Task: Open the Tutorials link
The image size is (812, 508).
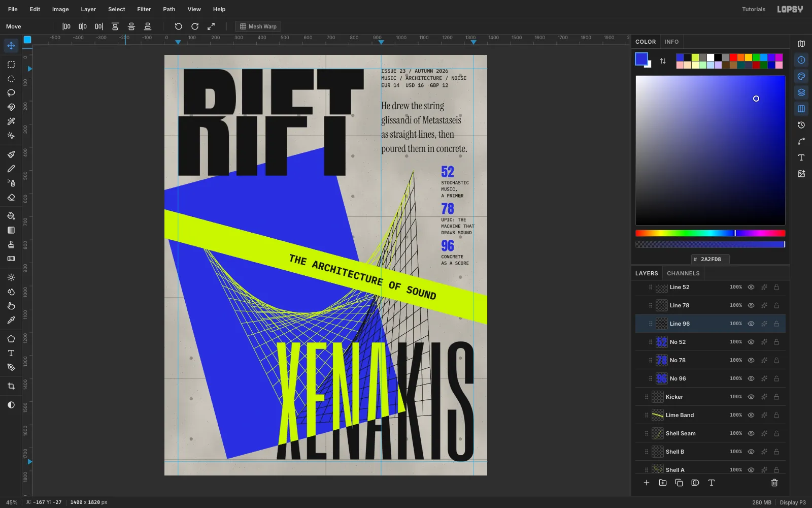Action: (754, 9)
